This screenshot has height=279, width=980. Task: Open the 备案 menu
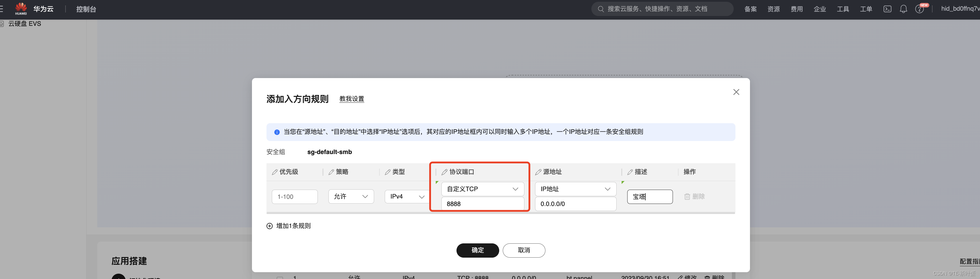(750, 9)
